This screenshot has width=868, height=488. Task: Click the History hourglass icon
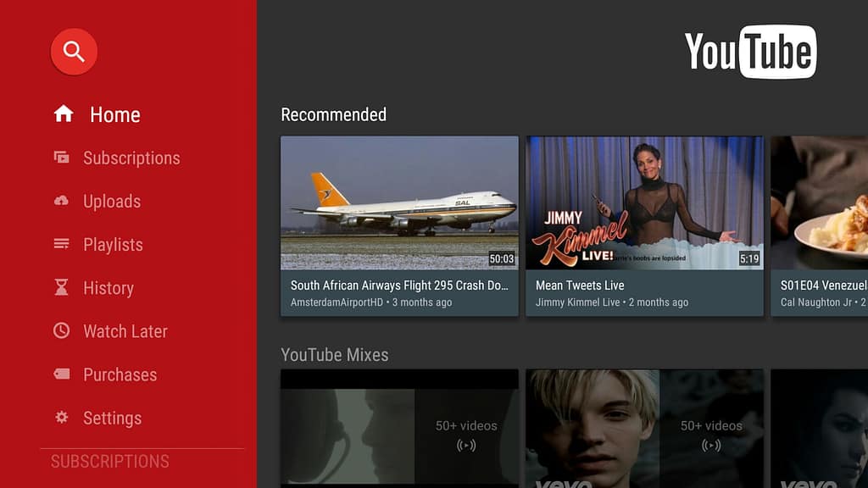click(x=62, y=288)
